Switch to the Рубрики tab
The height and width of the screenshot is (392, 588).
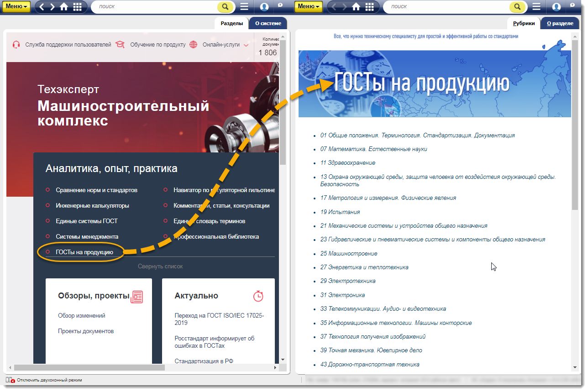click(x=524, y=23)
